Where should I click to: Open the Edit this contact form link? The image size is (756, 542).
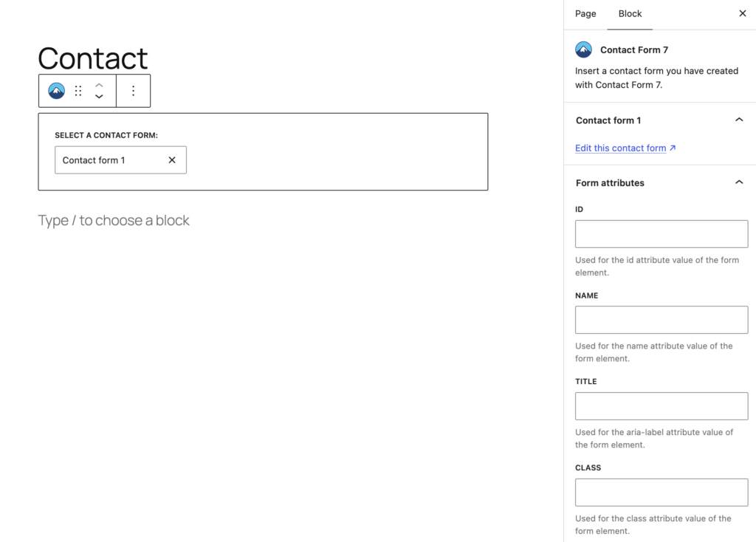[x=620, y=148]
